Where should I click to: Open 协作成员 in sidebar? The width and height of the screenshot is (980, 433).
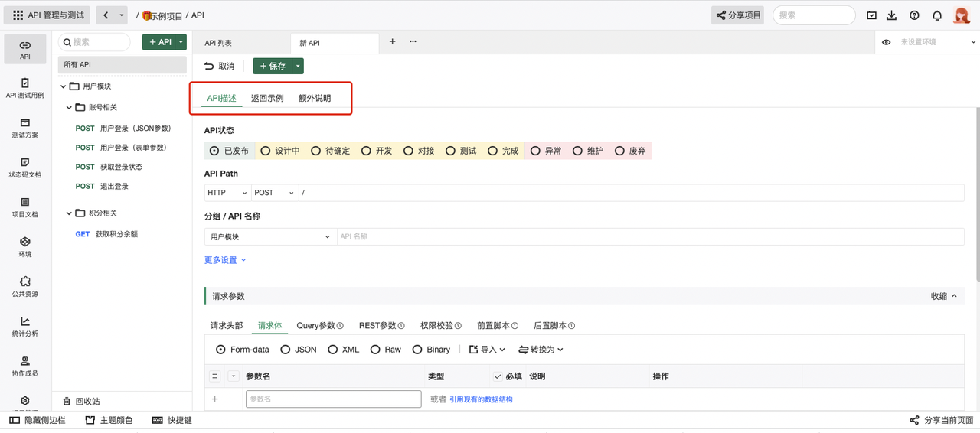click(25, 367)
